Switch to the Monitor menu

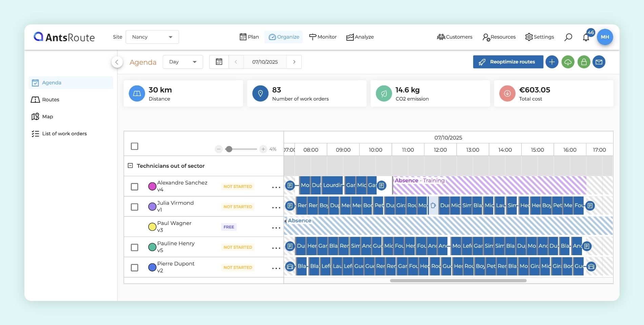click(x=323, y=37)
